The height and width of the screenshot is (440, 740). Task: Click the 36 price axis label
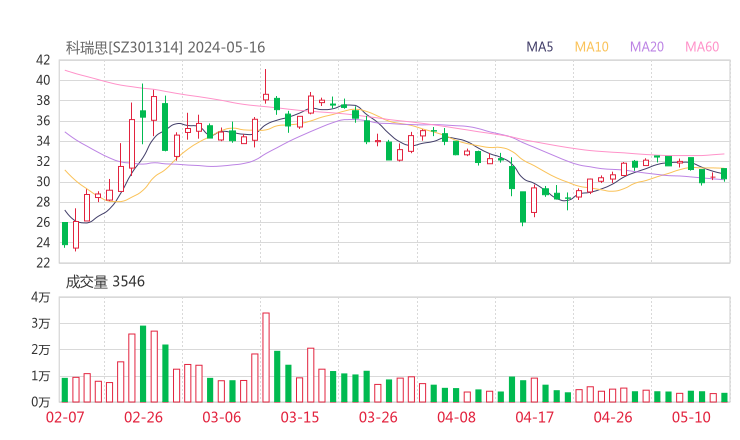(43, 121)
